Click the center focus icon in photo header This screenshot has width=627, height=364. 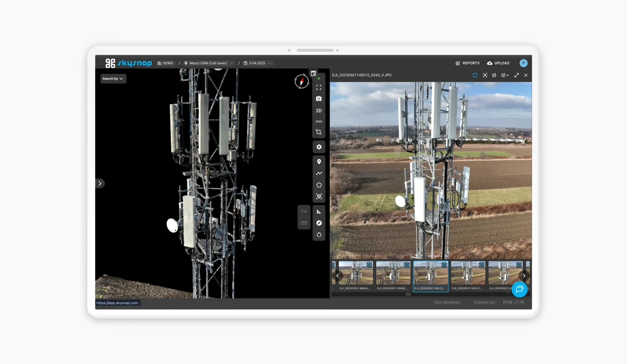[485, 75]
